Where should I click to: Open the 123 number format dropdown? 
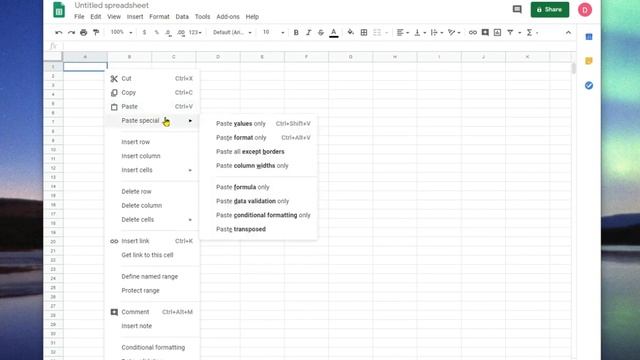[x=195, y=32]
